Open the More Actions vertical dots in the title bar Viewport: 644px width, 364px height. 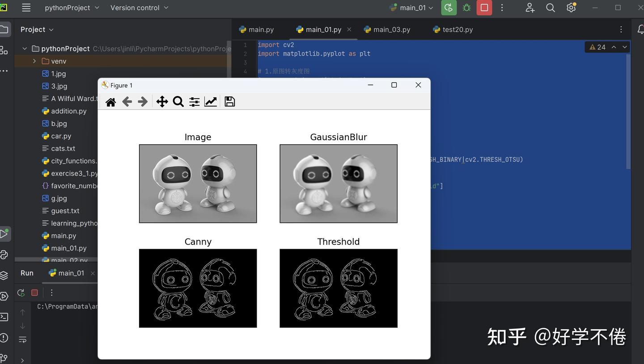(x=502, y=8)
